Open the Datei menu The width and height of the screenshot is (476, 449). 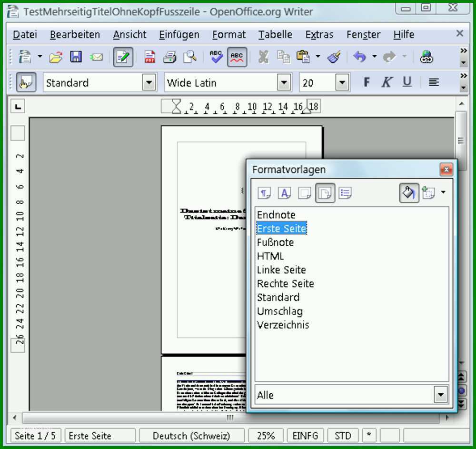tap(25, 35)
